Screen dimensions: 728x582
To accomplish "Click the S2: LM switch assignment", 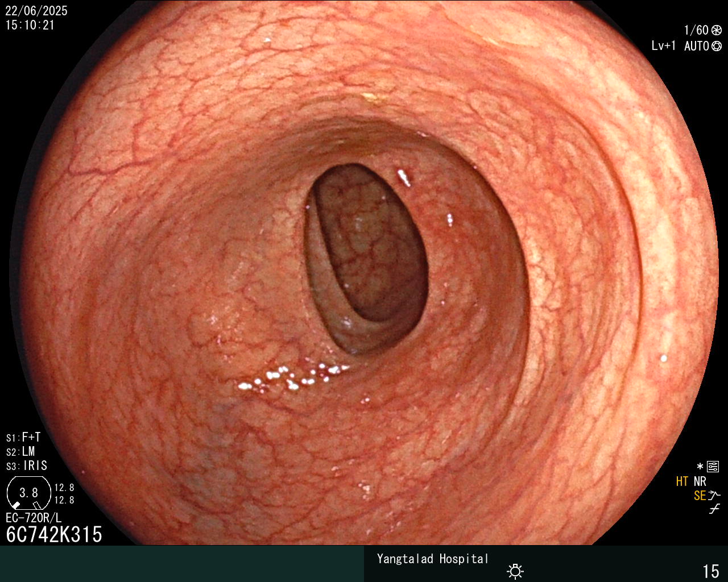I will [20, 452].
